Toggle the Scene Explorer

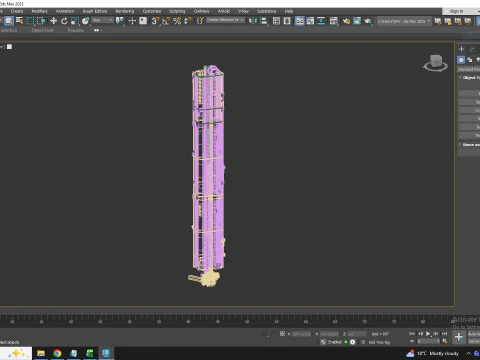coord(276,21)
